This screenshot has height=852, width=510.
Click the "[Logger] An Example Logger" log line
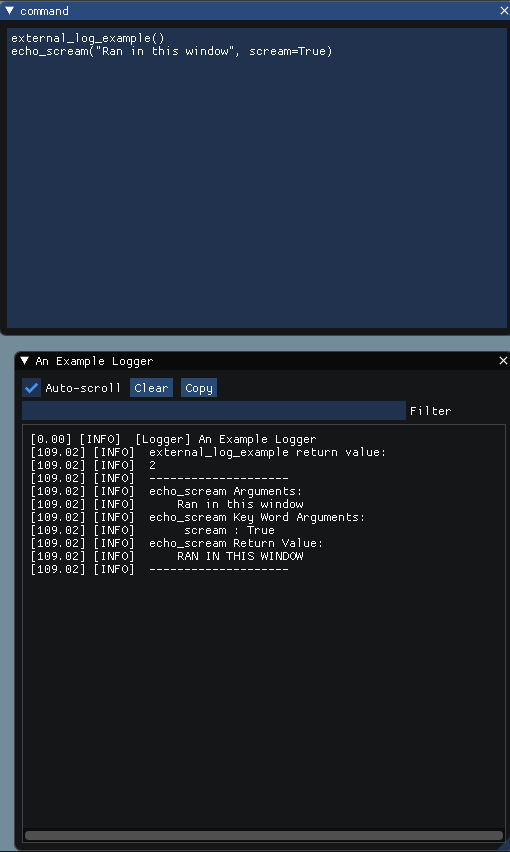(x=173, y=439)
